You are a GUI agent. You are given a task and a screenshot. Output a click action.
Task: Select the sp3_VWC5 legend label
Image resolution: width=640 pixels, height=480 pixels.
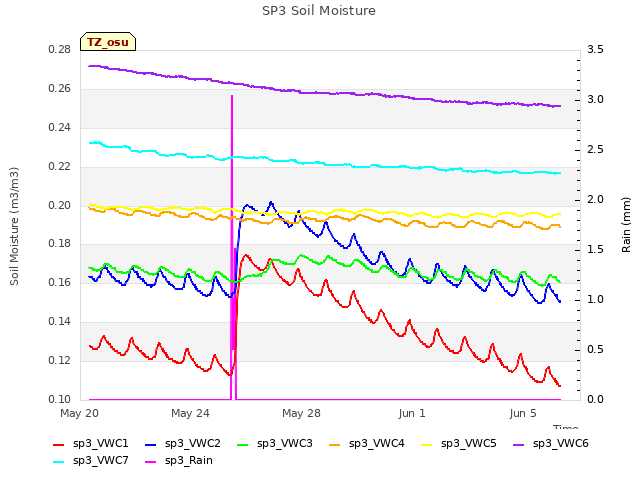click(469, 444)
